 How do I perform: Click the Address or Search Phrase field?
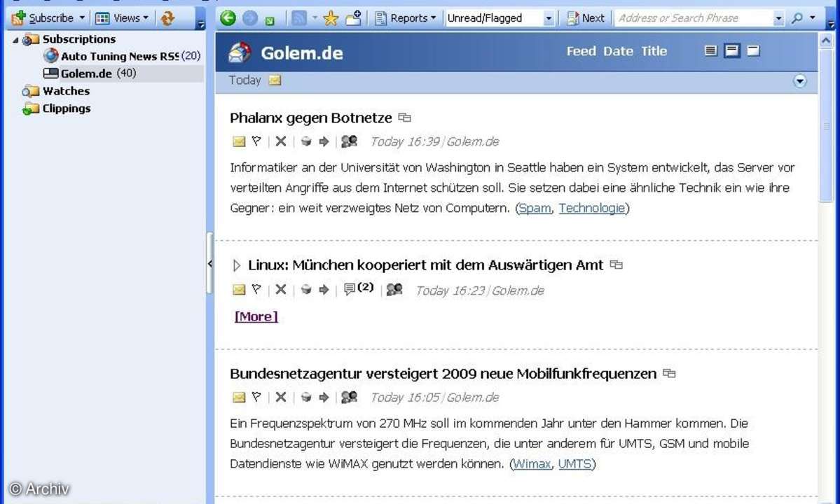click(x=694, y=18)
